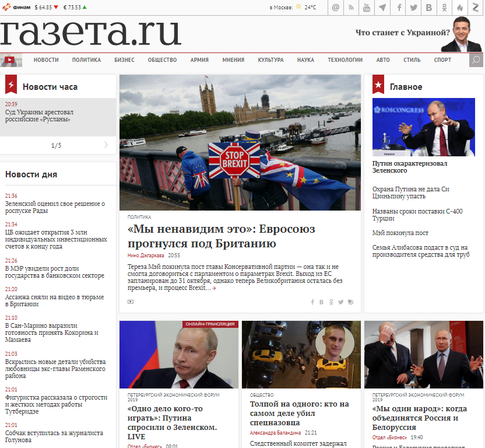485x448 pixels.
Task: Click the газета.ru logo
Action: (x=91, y=33)
